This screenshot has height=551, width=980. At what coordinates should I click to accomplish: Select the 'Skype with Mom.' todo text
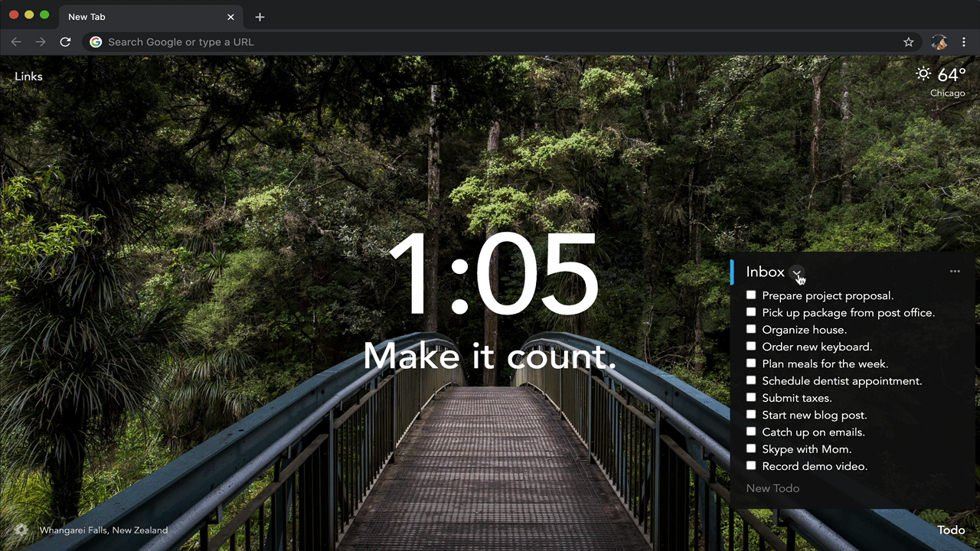click(x=807, y=449)
